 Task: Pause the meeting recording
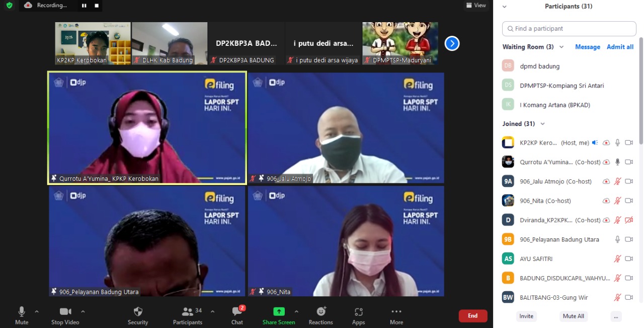(84, 6)
